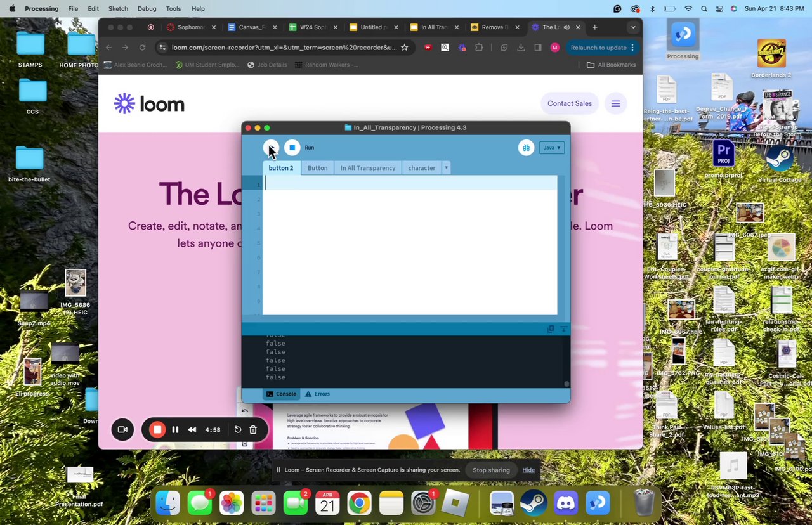Open Discord from the Dock

(x=566, y=503)
